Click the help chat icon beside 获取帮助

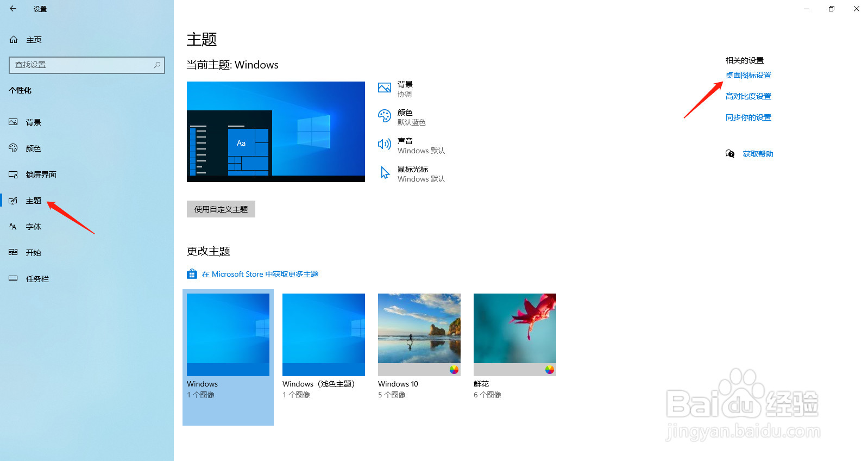[730, 154]
